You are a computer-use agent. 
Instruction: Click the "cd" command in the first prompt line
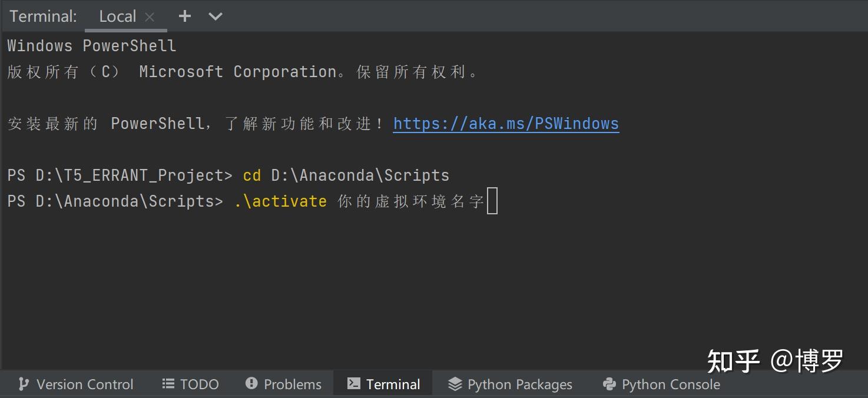pos(251,175)
